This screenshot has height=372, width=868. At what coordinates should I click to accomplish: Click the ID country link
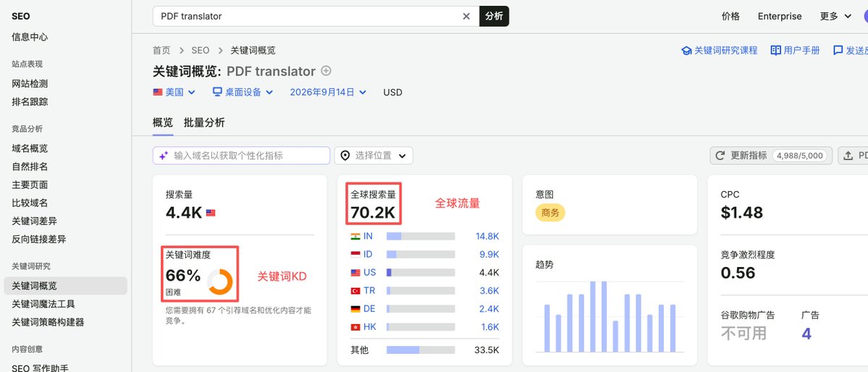[x=368, y=255]
